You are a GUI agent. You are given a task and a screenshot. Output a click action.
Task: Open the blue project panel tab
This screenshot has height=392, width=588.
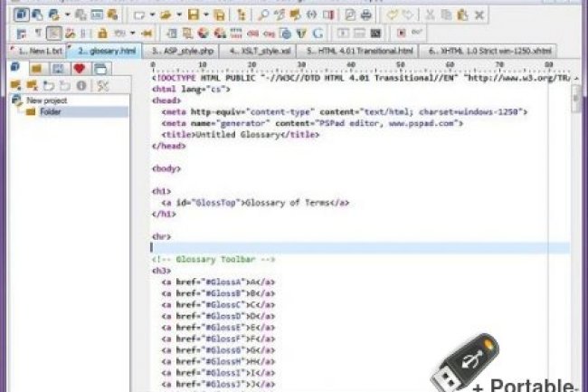pyautogui.click(x=17, y=68)
